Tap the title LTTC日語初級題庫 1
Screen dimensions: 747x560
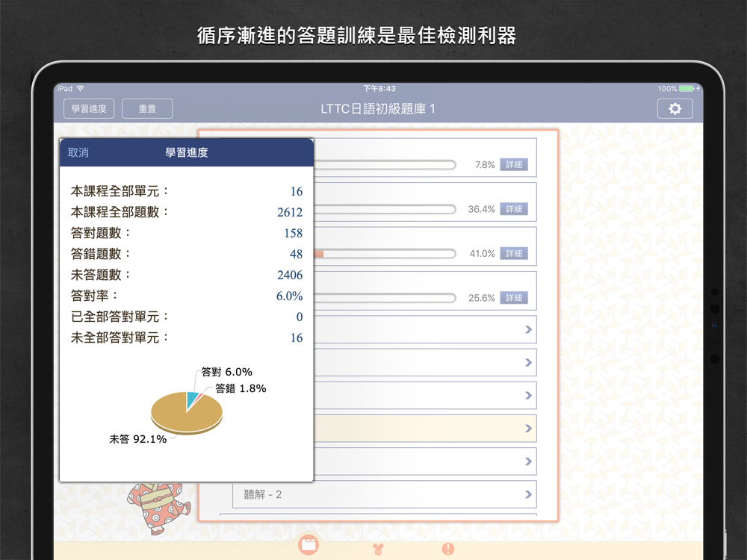click(x=378, y=109)
